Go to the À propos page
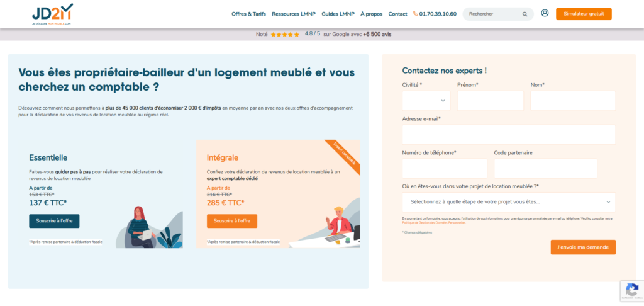644x306 pixels. click(x=371, y=14)
